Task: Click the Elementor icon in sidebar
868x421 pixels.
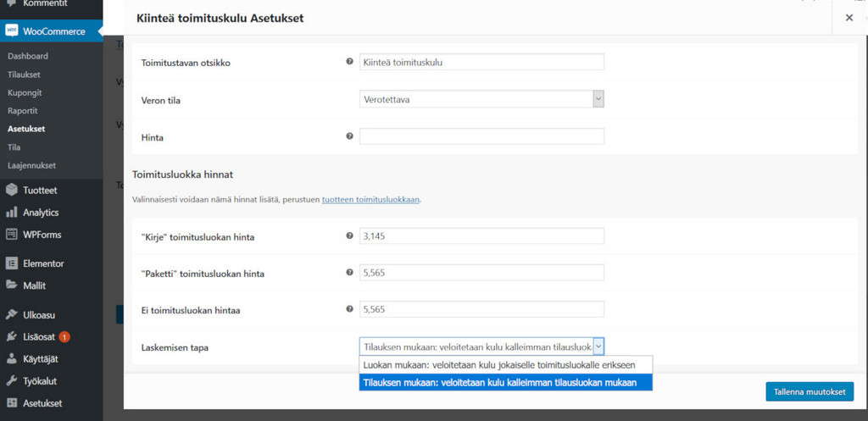Action: coord(12,263)
